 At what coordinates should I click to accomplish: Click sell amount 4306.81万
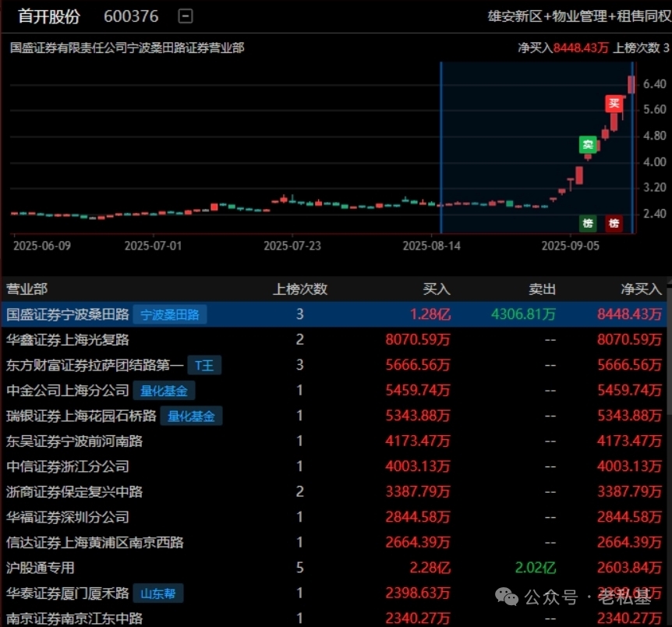(523, 314)
